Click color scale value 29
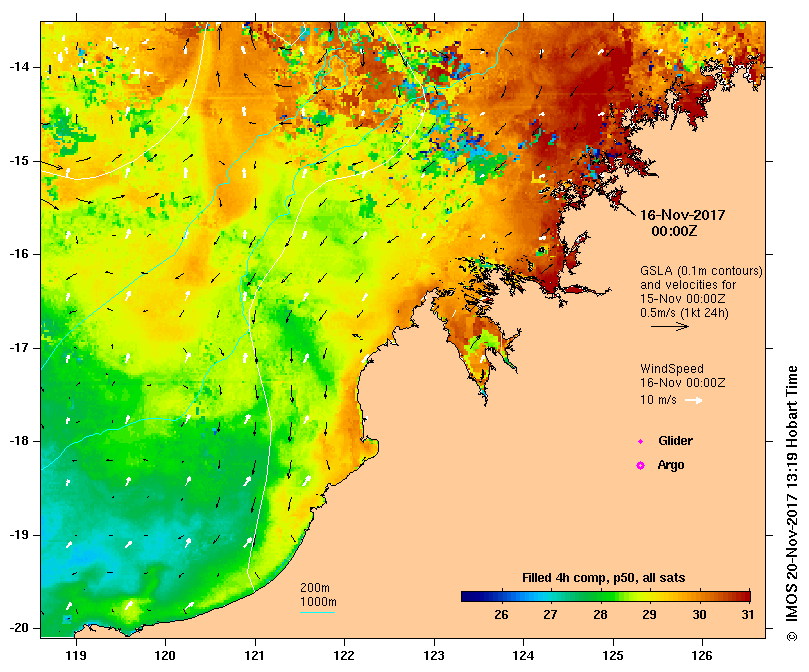 [650, 615]
